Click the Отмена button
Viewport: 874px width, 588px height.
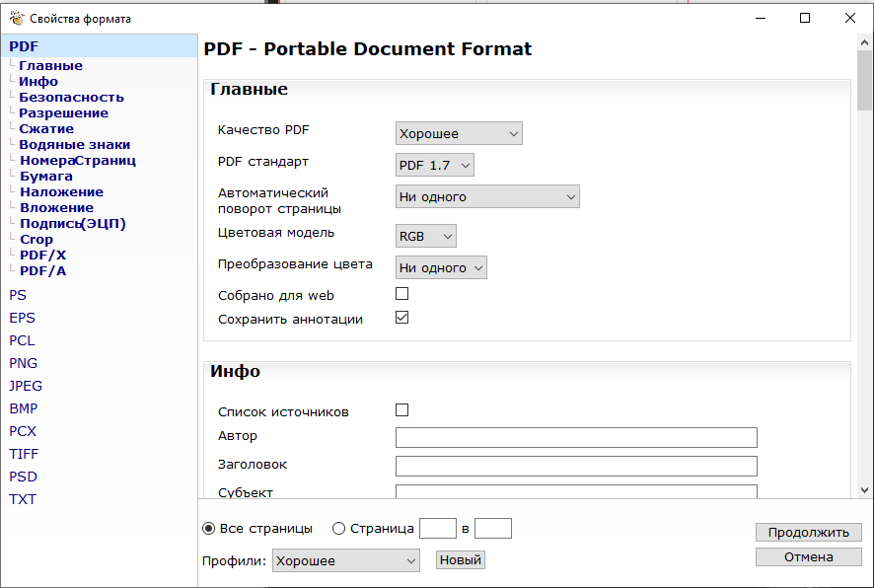(808, 557)
